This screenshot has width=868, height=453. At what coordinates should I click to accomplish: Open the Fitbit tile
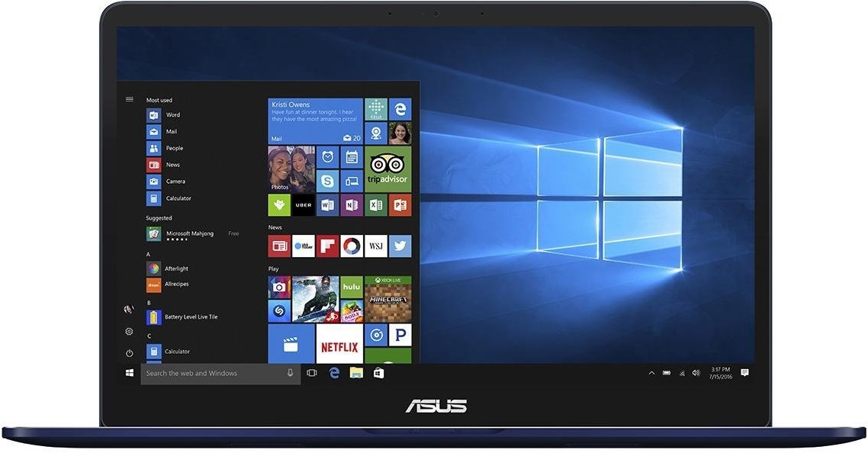click(x=376, y=109)
